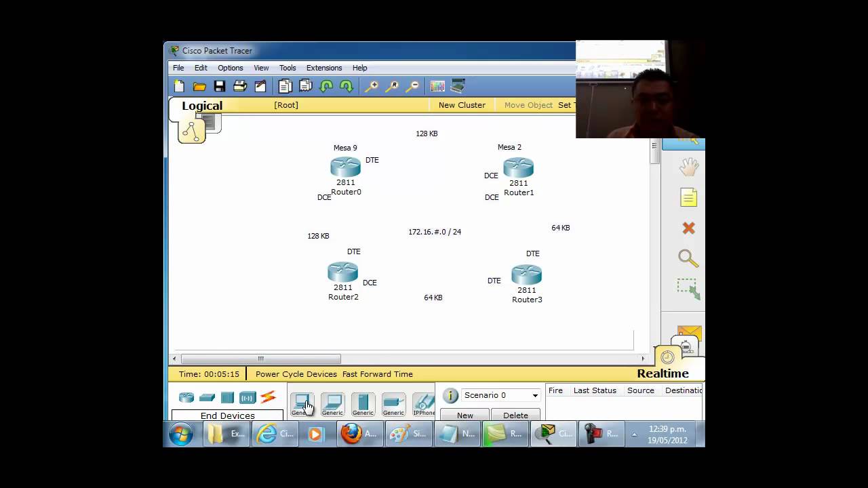Image resolution: width=868 pixels, height=488 pixels.
Task: Reset the workspace zoom
Action: [x=392, y=86]
